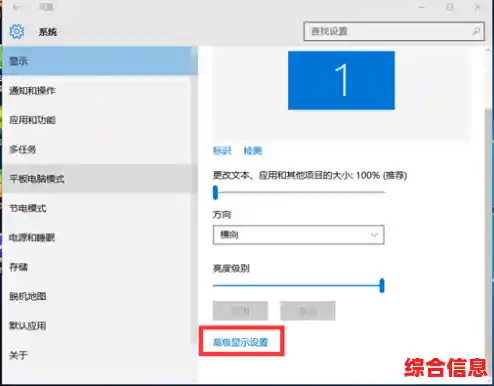This screenshot has width=494, height=386.
Task: Close the settings window
Action: 478,7
